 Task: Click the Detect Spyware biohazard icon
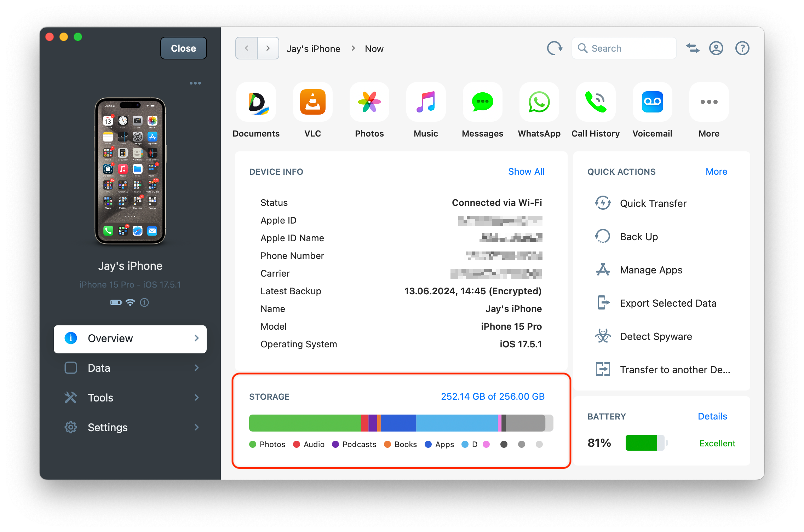(x=603, y=336)
